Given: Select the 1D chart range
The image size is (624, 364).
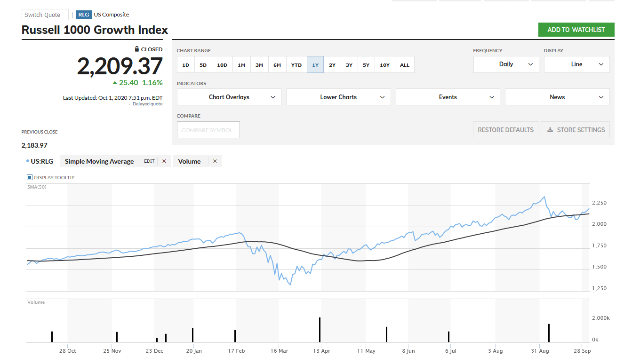Looking at the screenshot, I should (185, 65).
